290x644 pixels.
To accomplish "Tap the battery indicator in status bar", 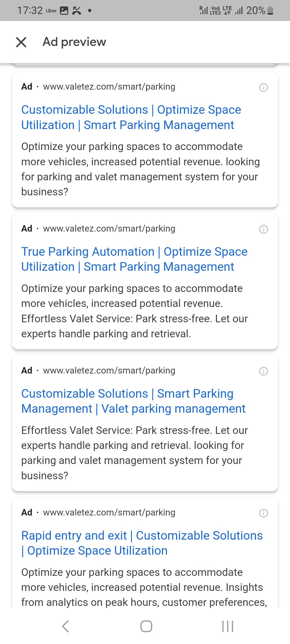I will tap(270, 10).
